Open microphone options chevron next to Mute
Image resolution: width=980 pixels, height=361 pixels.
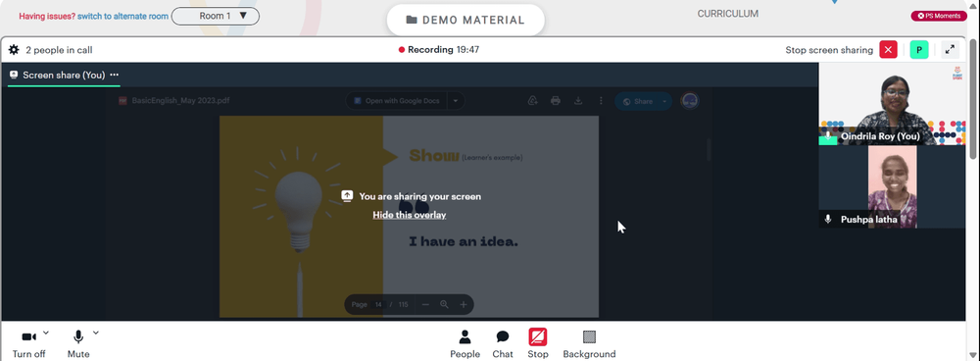coord(96,333)
